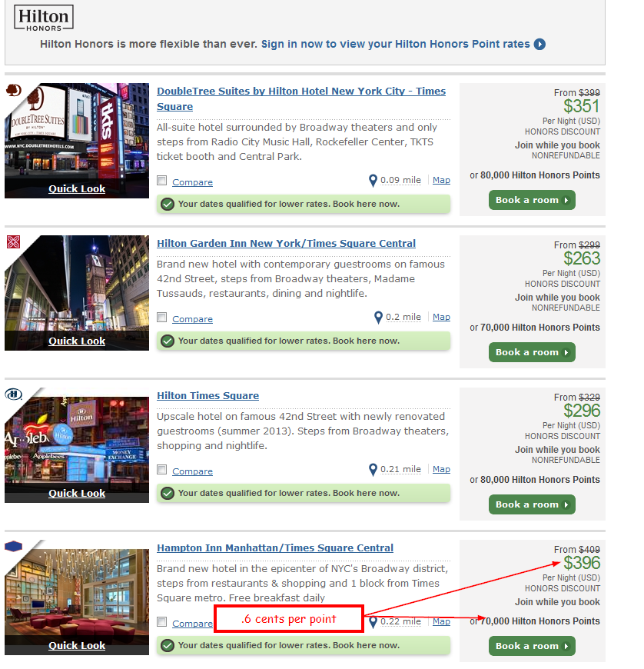Click the 0.09 mile distance text
The width and height of the screenshot is (644, 669).
[x=400, y=180]
